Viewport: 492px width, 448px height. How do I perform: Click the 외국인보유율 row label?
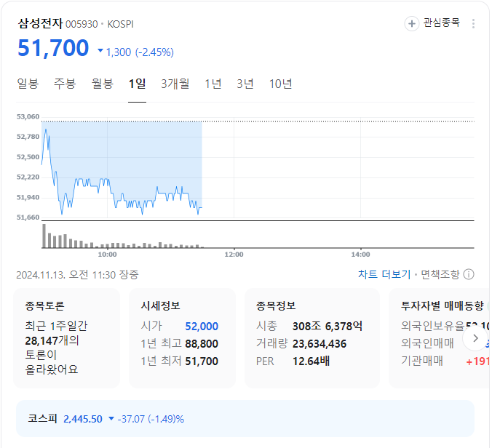coord(433,326)
